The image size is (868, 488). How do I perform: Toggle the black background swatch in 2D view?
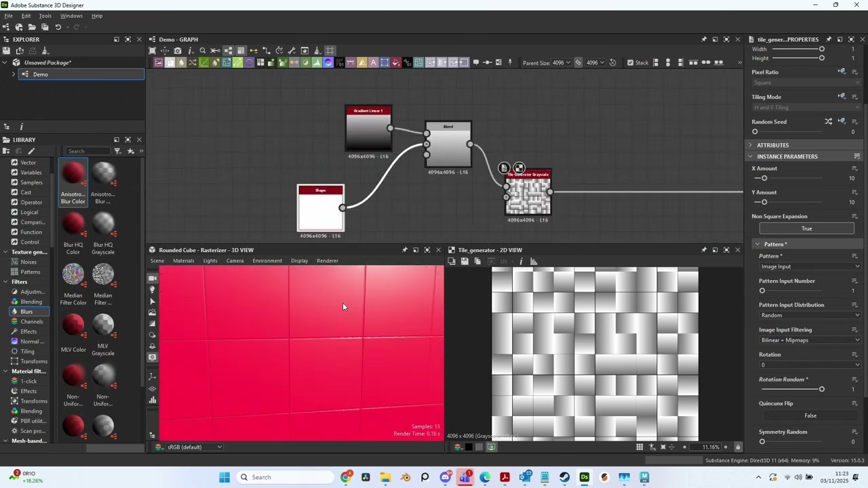469,447
